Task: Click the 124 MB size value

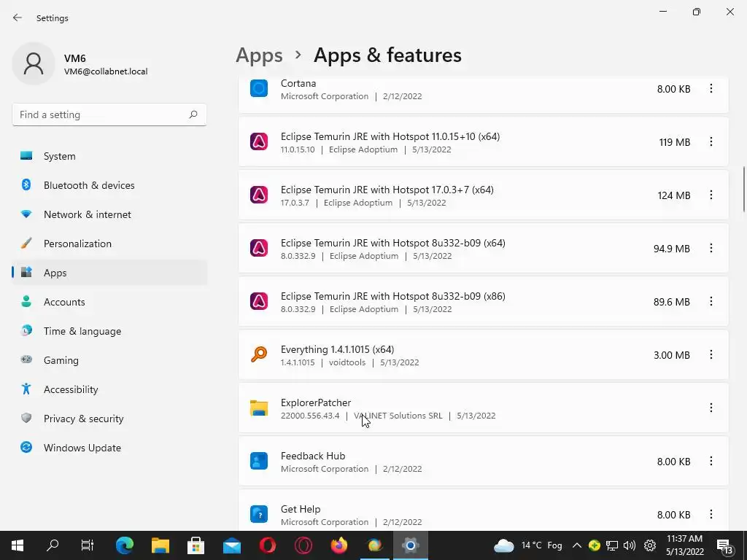Action: (674, 195)
